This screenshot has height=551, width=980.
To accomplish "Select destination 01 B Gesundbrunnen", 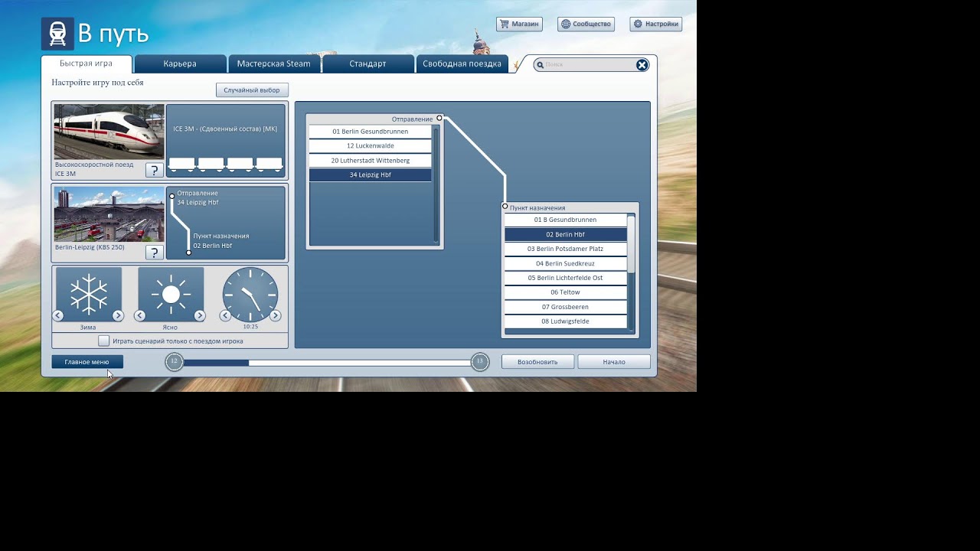I will click(566, 220).
